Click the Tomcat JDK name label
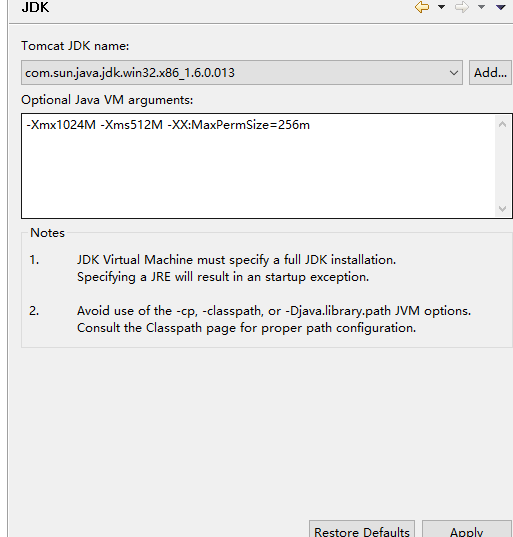This screenshot has height=537, width=513. [75, 46]
